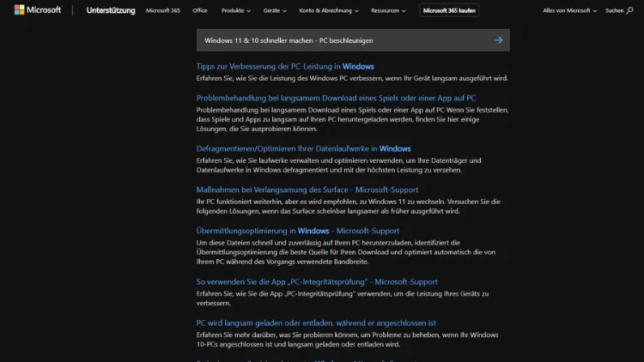644x362 pixels.
Task: Open the Unterstützung home link
Action: 111,10
